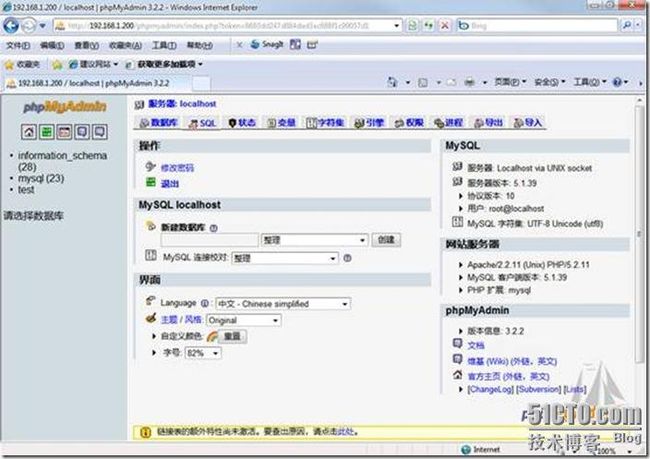Click the server icon beside 服务器: localhost
The image size is (650, 459).
pos(139,104)
